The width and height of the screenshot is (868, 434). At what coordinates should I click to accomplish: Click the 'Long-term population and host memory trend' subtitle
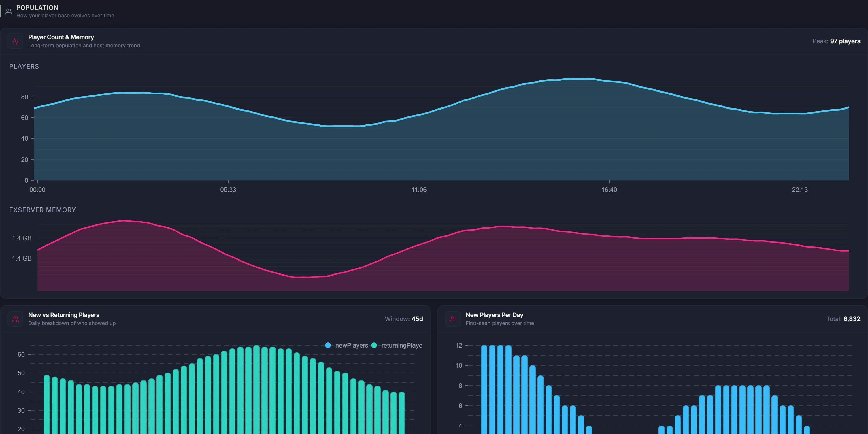coord(84,46)
